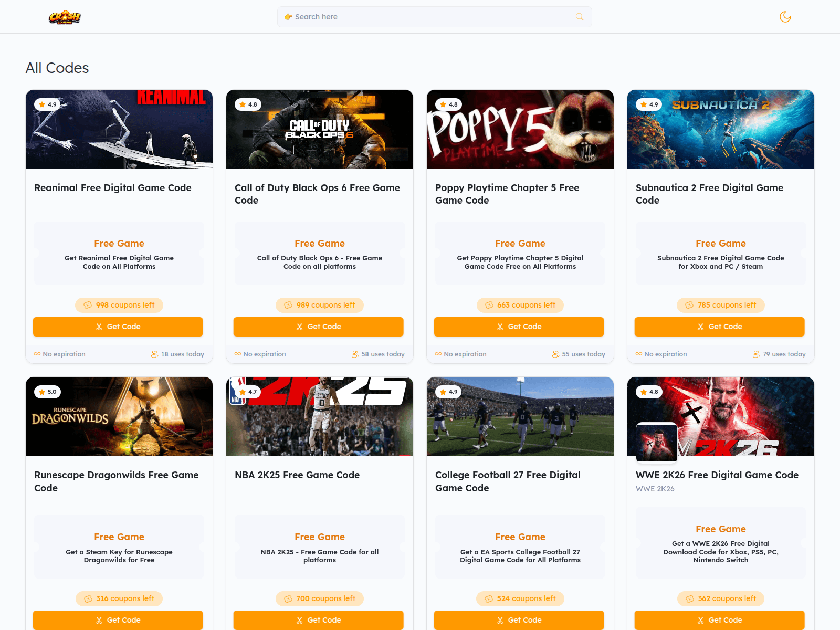Click the 4.8 star badge on WWE 2K26
840x630 pixels.
(649, 392)
